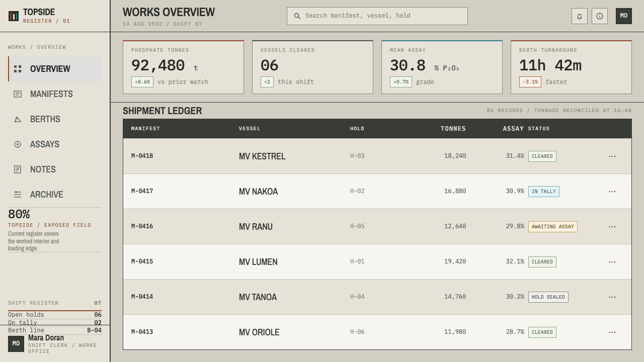The image size is (644, 362).
Task: Open row menu for MV Nakoa
Action: [x=612, y=192]
